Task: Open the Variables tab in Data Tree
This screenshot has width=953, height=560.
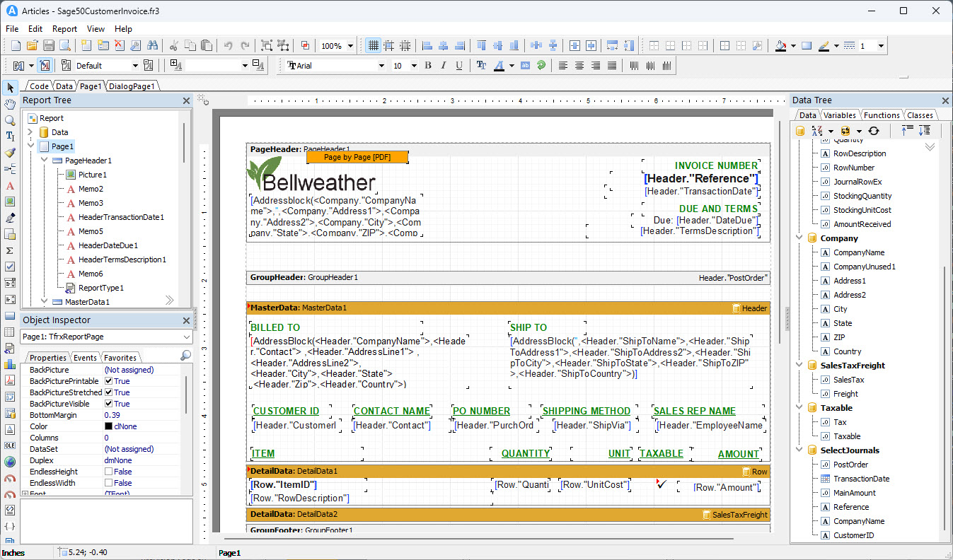Action: tap(839, 115)
